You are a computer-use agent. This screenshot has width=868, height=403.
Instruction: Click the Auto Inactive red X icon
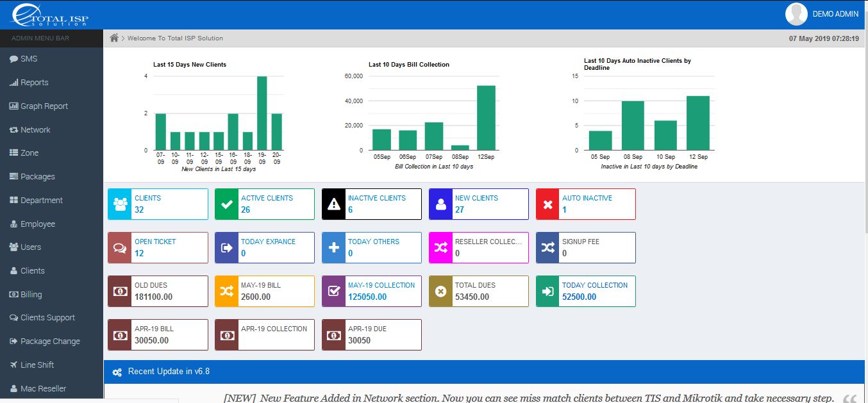[x=548, y=204]
